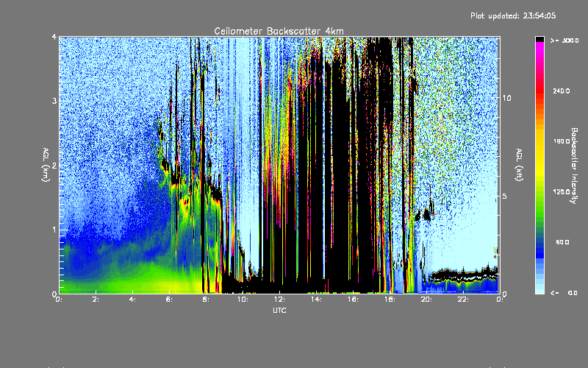Click the 20: tick on the UTC axis

426,300
